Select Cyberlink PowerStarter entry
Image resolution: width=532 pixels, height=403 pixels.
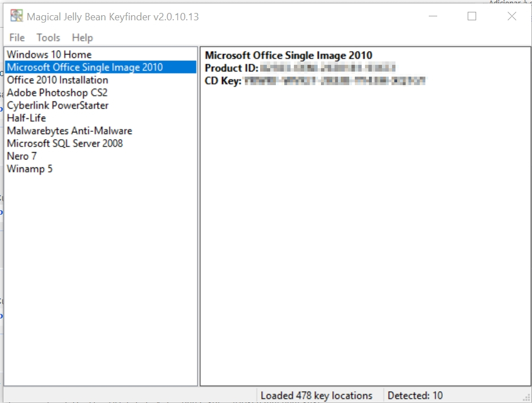100,105
